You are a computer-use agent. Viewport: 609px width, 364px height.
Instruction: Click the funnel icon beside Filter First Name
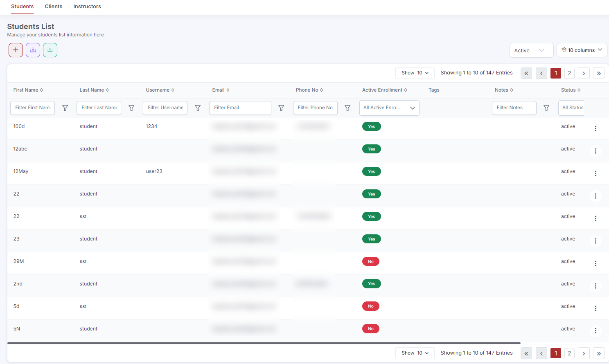click(x=65, y=108)
